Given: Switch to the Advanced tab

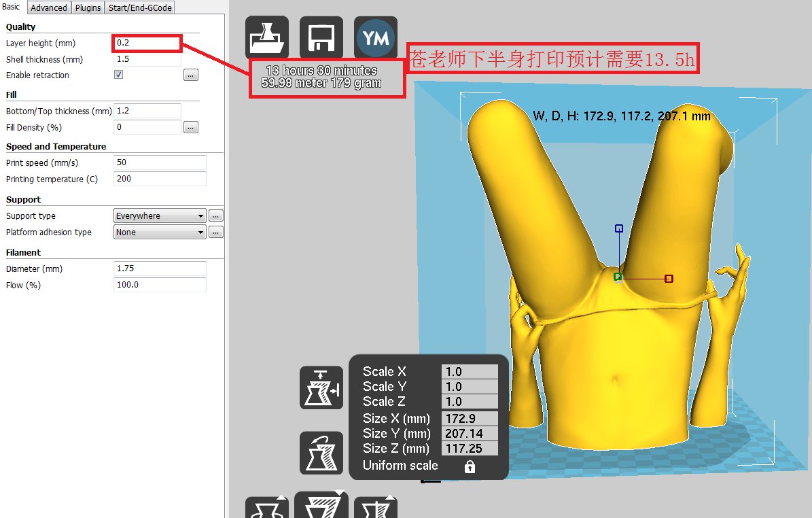Looking at the screenshot, I should [48, 7].
